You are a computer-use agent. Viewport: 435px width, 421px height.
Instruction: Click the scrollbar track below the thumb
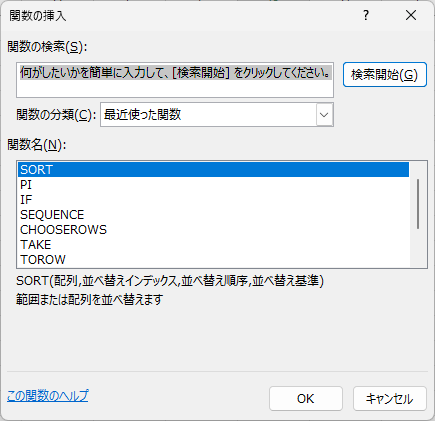(418, 248)
